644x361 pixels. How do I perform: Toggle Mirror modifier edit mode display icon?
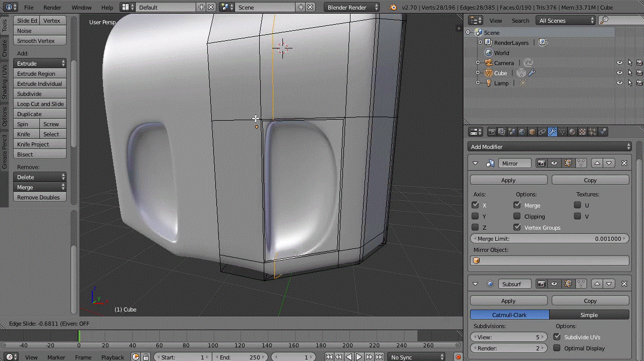568,163
